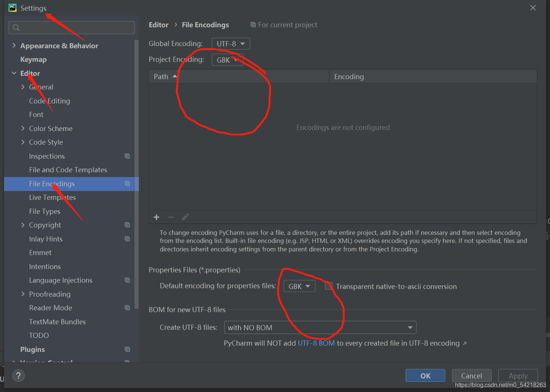Open Language Injections settings
This screenshot has width=550, height=392.
(x=61, y=280)
